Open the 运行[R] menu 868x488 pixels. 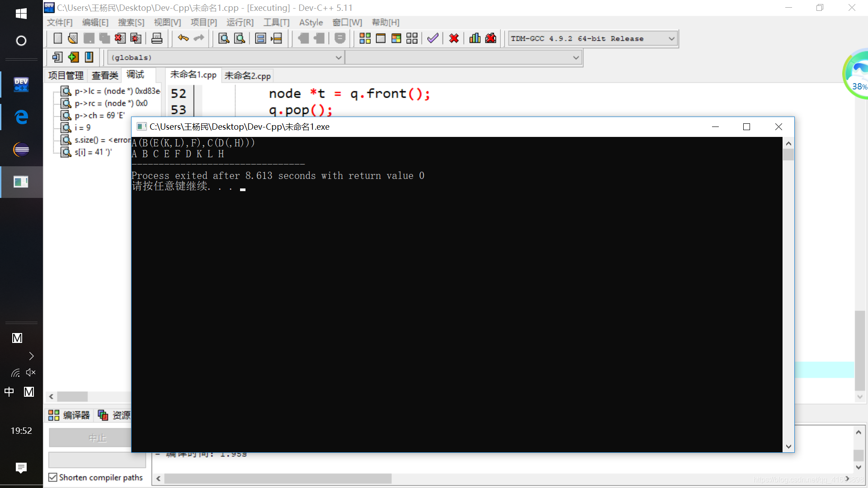tap(240, 23)
